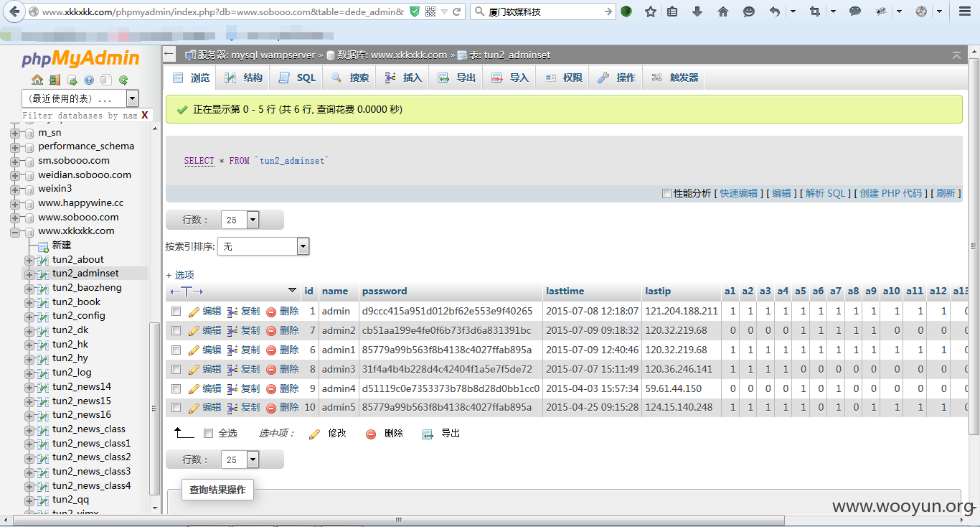Bookmark this page with the star icon
This screenshot has height=527, width=980.
coord(651,11)
